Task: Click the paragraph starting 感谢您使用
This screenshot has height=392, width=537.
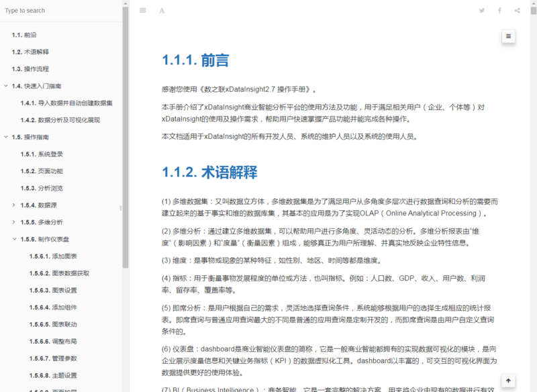Action: (239, 90)
